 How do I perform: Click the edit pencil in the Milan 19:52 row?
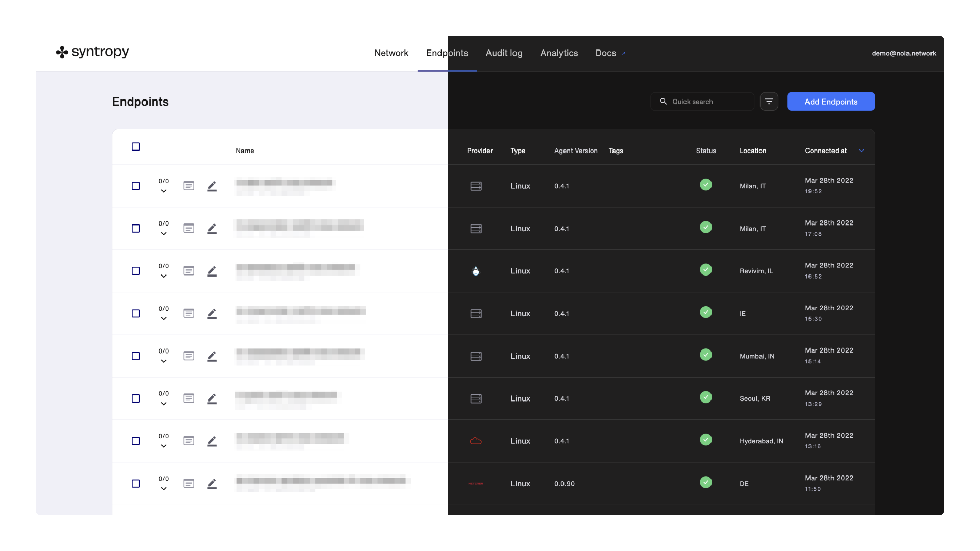pyautogui.click(x=212, y=186)
